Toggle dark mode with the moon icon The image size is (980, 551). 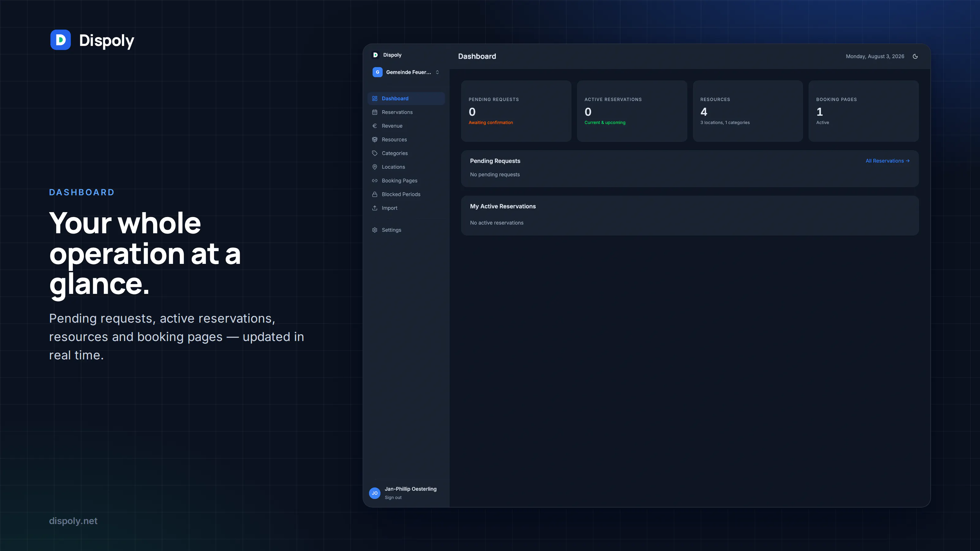coord(915,56)
